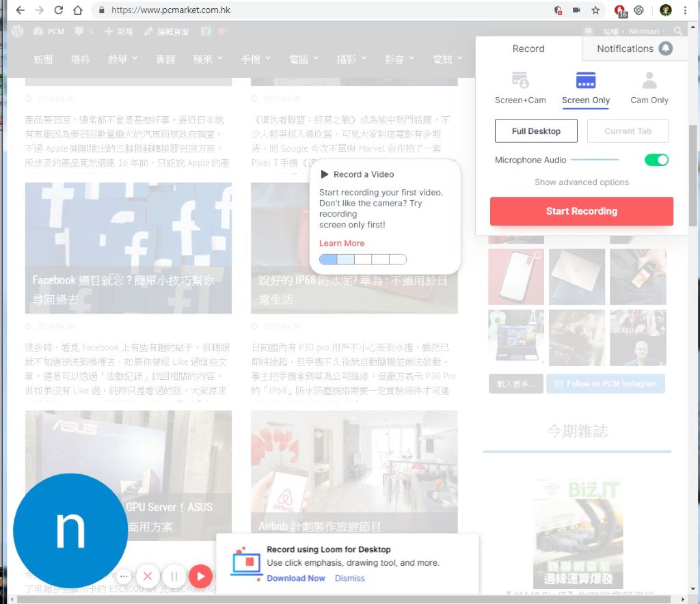
Task: Cancel the recording with the X button
Action: tap(148, 577)
